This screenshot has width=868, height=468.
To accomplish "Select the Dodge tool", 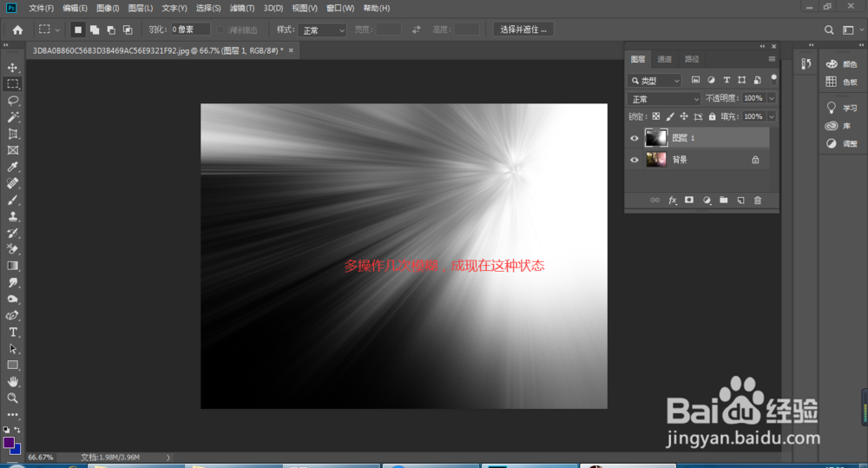I will tap(13, 299).
